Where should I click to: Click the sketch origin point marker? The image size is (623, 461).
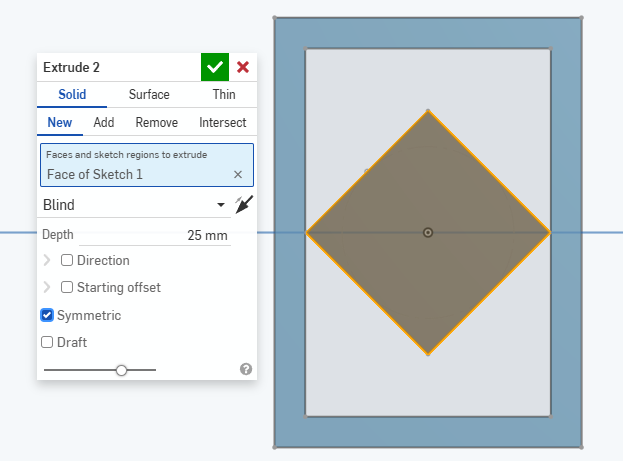428,232
